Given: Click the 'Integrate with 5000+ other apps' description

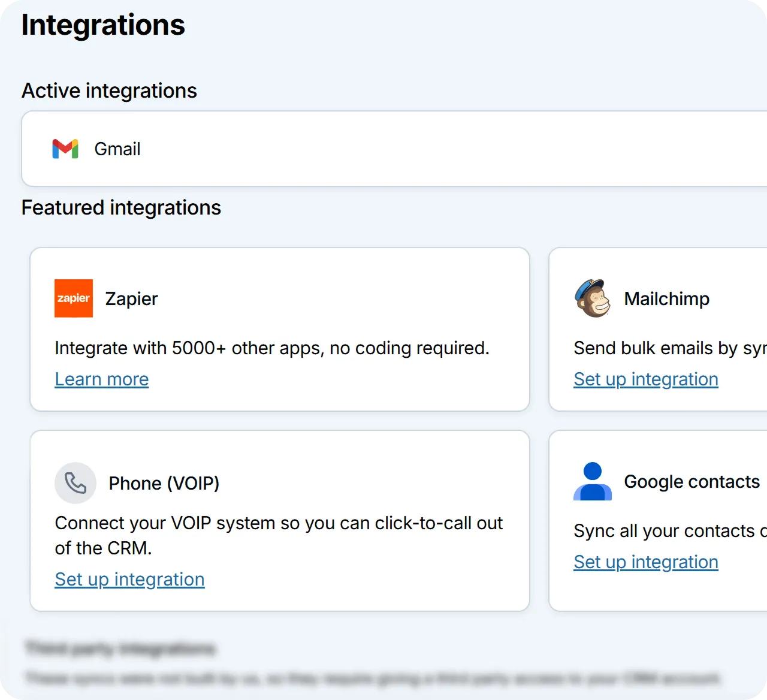Looking at the screenshot, I should point(272,348).
